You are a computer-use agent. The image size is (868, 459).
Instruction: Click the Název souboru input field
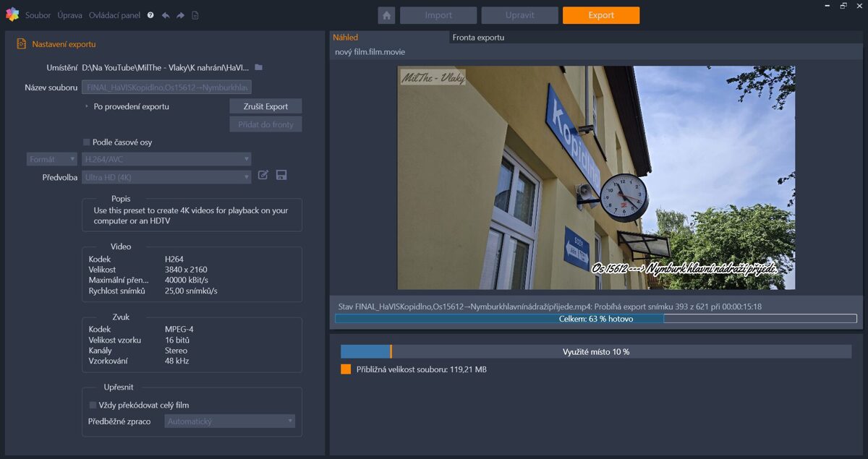166,87
